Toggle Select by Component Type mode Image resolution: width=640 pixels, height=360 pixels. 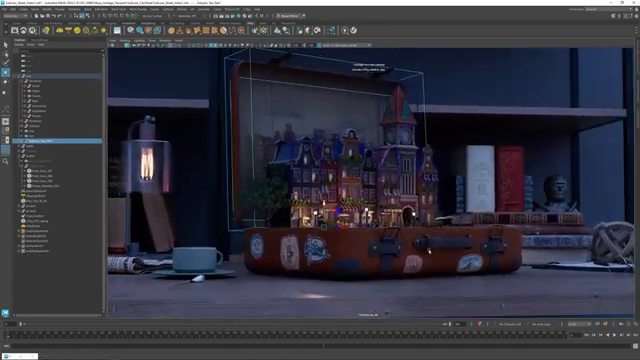coord(88,16)
